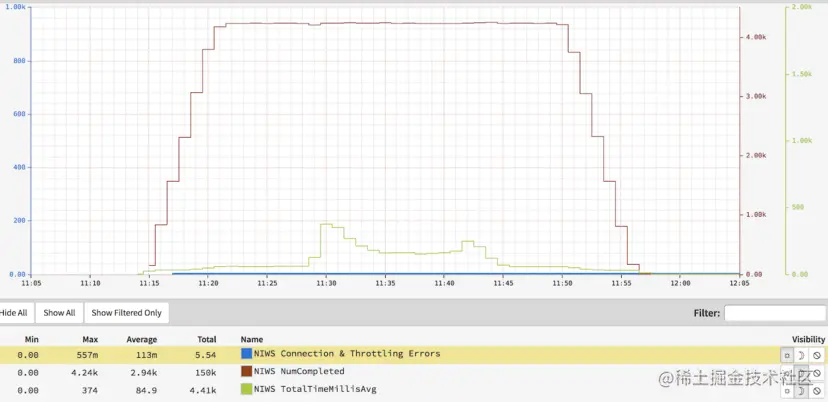Click the 11:30 time axis label
Viewport: 828px width, 402px height.
click(326, 284)
